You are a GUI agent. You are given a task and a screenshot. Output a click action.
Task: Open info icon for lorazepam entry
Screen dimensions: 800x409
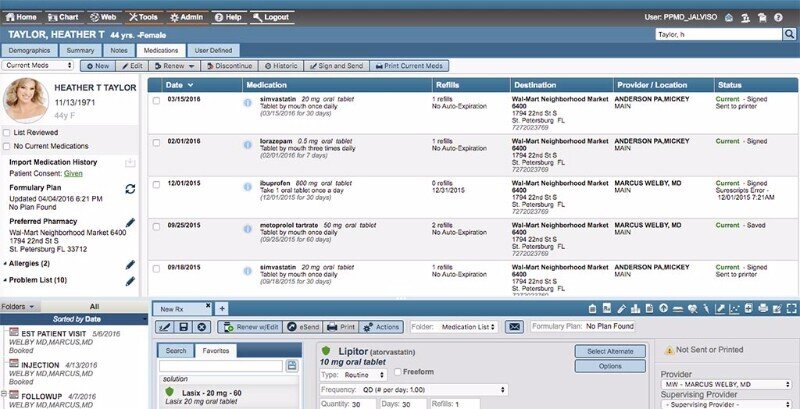[x=247, y=145]
